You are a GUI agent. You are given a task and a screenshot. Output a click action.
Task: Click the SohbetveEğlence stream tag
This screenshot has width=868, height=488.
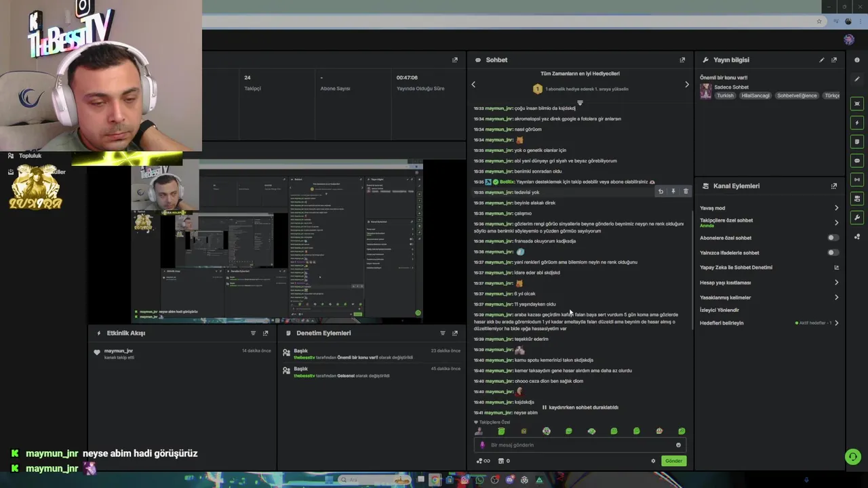click(797, 96)
